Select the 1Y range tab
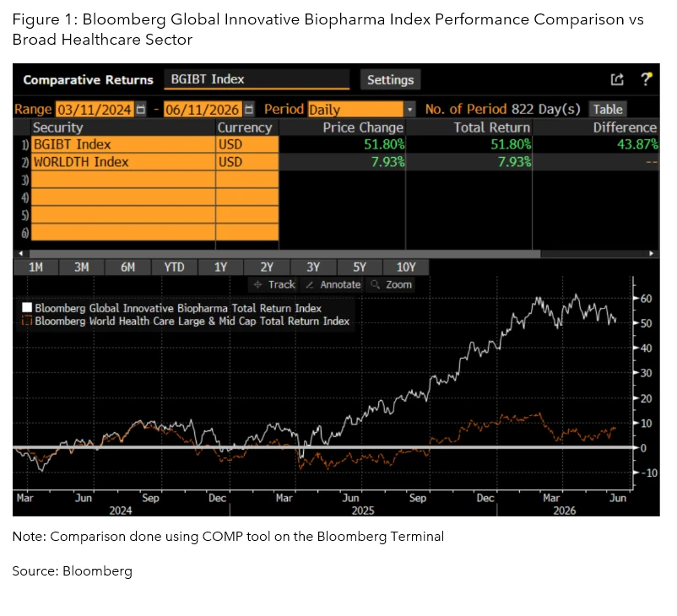The height and width of the screenshot is (616, 677). 220,267
